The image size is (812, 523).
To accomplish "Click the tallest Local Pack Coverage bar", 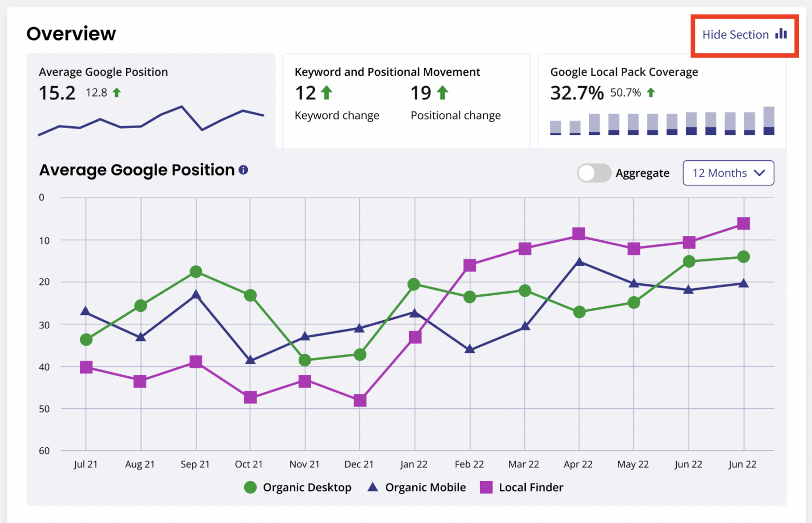I will [x=769, y=120].
